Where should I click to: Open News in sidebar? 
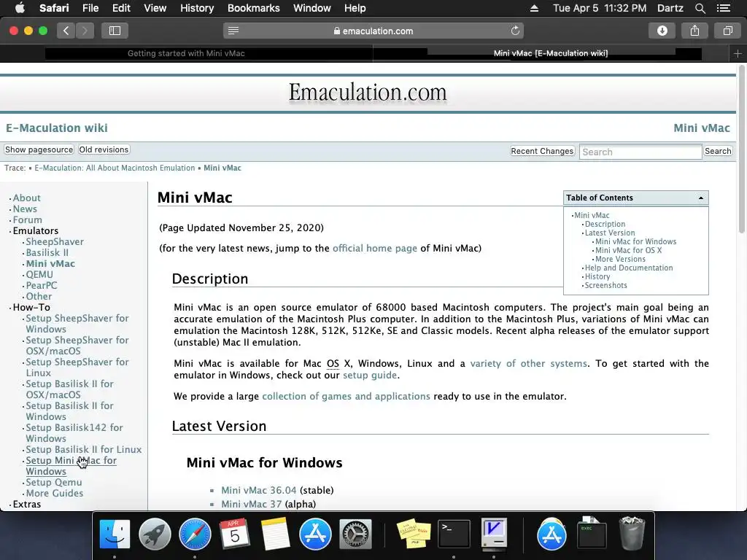tap(25, 209)
